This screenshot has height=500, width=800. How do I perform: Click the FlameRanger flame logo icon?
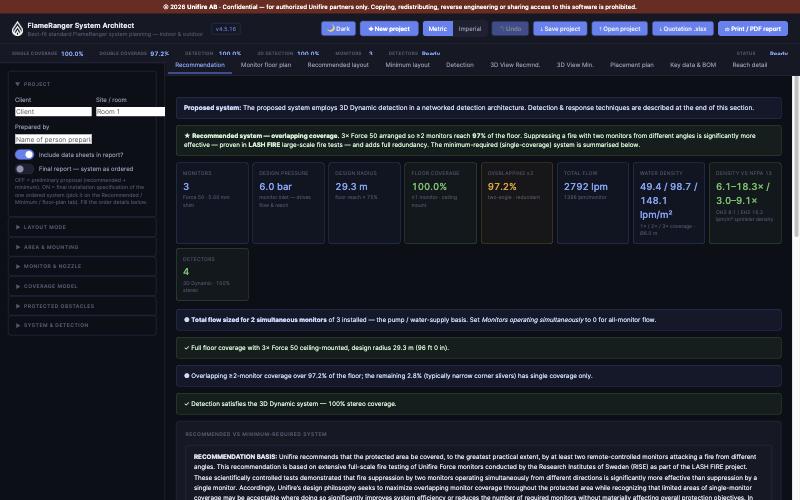pos(17,29)
